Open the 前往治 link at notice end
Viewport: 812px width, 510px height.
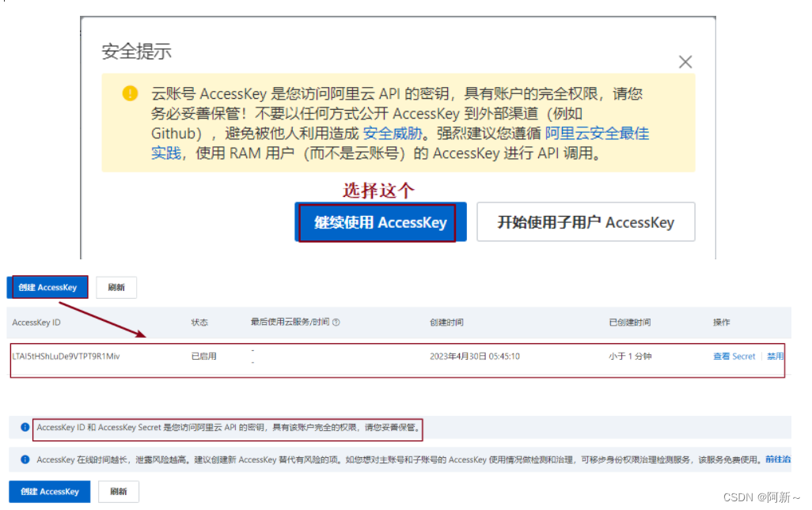(x=778, y=459)
